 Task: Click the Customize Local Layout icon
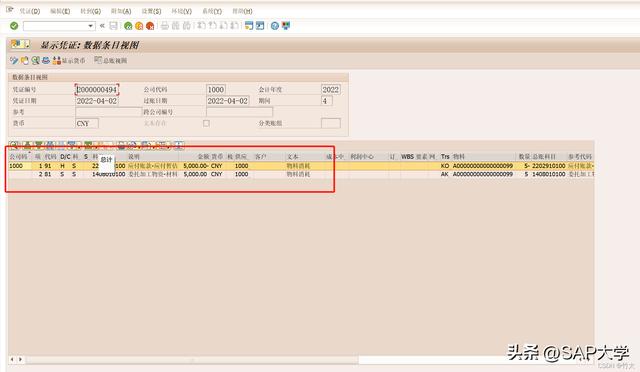pos(286,26)
